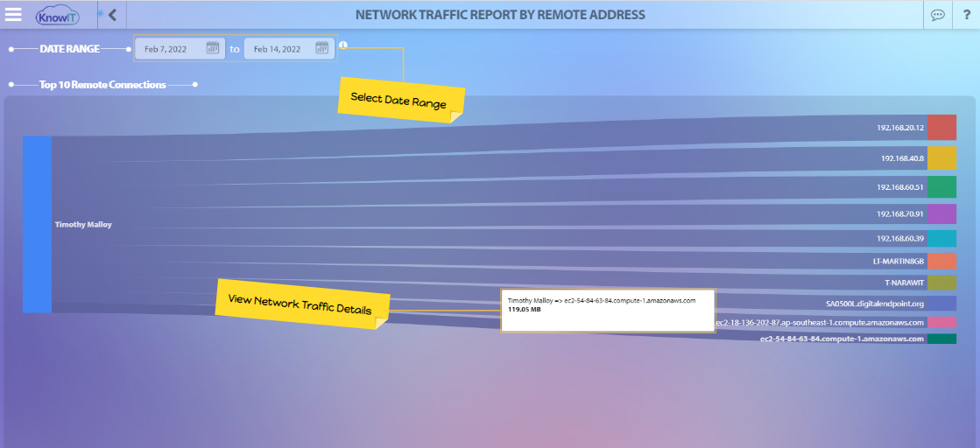The width and height of the screenshot is (980, 448).
Task: Select the blue SA0500L.digitalendpoint.org node
Action: pos(941,303)
